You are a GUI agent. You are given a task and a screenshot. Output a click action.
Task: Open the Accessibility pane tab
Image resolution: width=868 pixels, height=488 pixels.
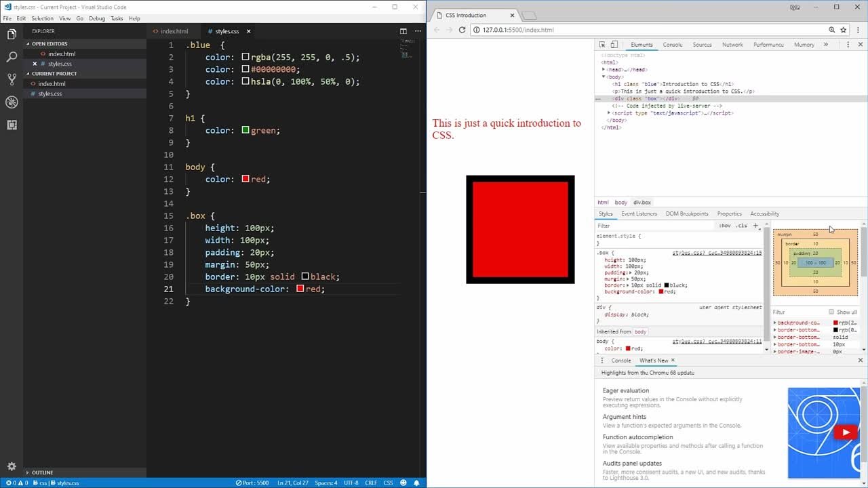(x=765, y=213)
